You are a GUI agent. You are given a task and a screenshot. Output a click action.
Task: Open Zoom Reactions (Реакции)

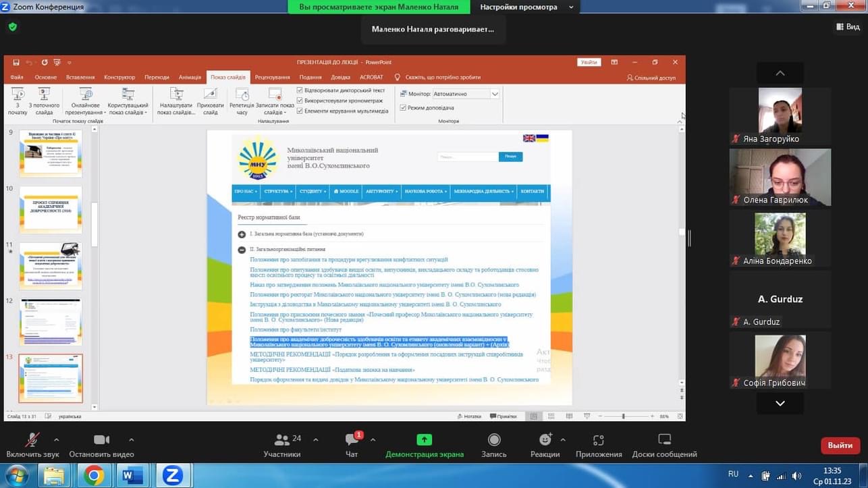[x=545, y=445]
